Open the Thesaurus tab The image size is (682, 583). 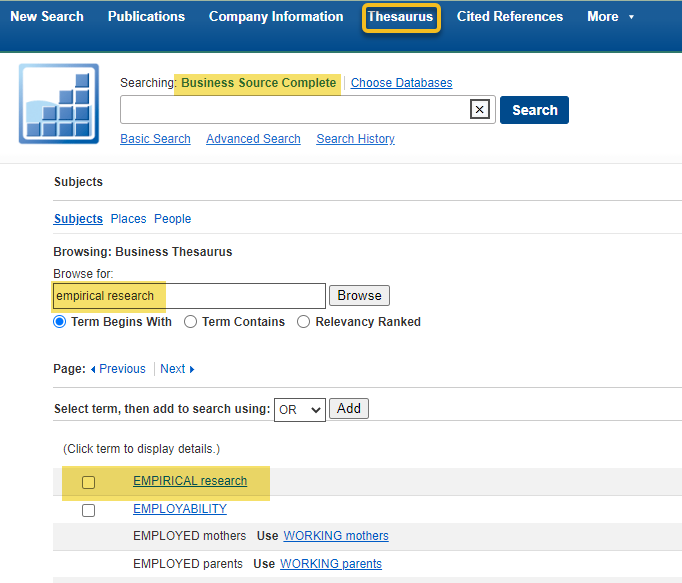400,17
